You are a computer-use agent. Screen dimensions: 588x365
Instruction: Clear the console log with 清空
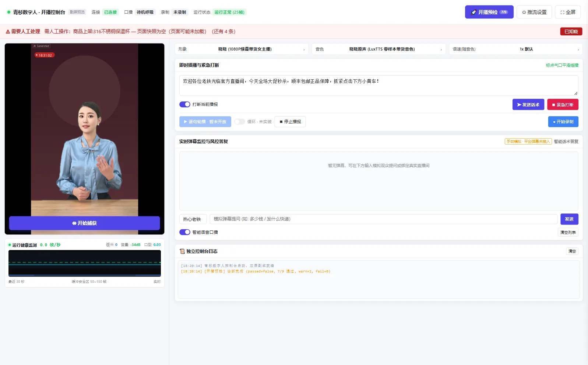pos(572,251)
